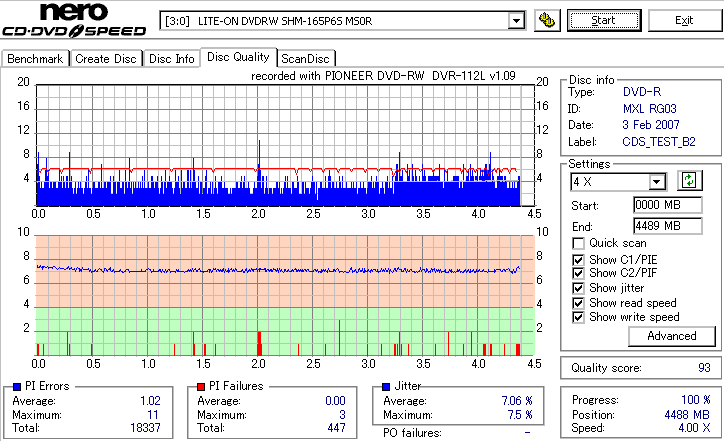Click the Nero CD-DVD Speed logo
Viewport: 724px width, 441px height.
click(74, 19)
